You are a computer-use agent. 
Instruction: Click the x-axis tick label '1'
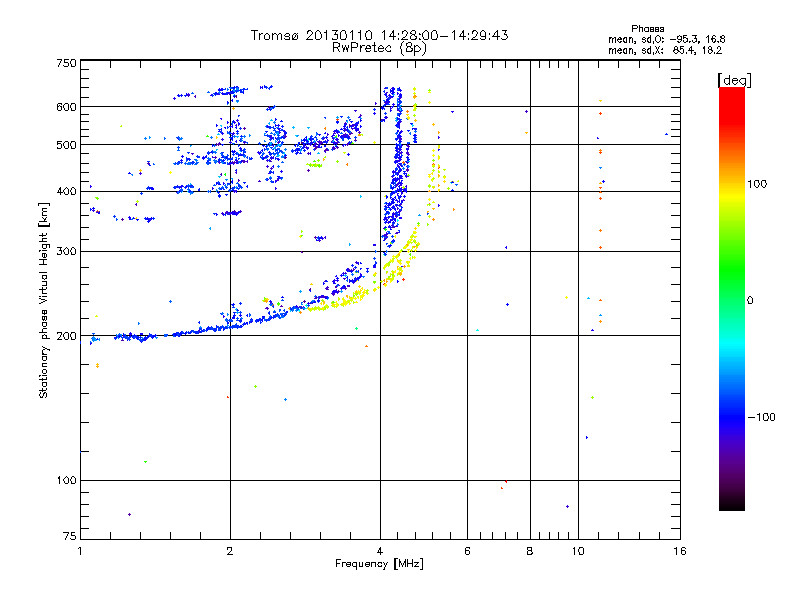point(80,551)
